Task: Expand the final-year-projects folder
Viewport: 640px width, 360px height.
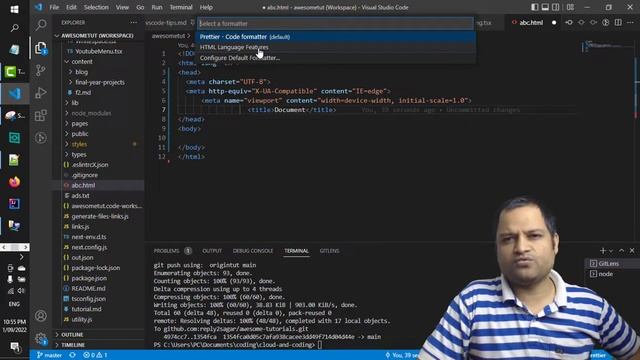Action: click(98, 82)
